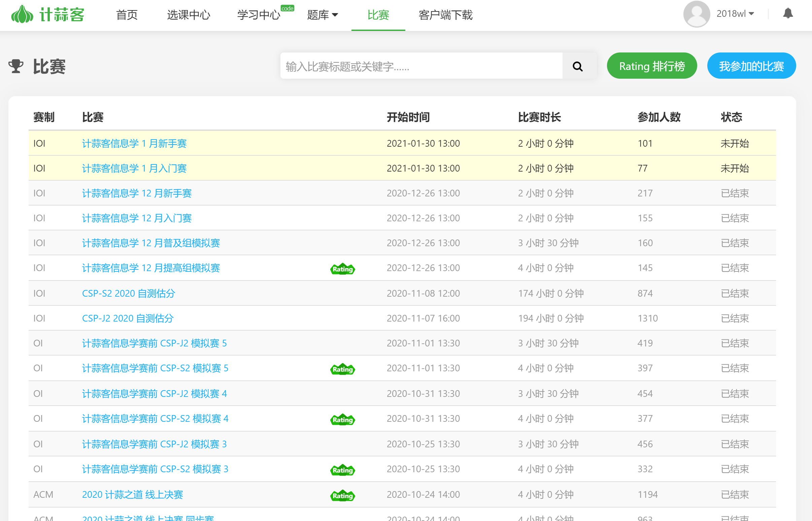Go to 首页 in navigation
The image size is (812, 521).
[x=127, y=15]
